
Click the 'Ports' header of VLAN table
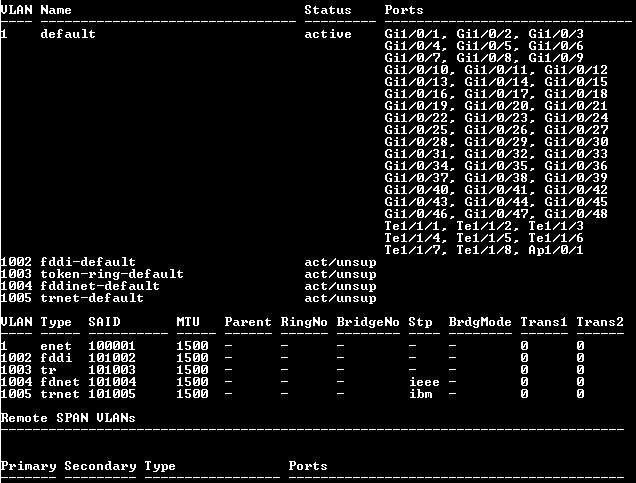[404, 10]
